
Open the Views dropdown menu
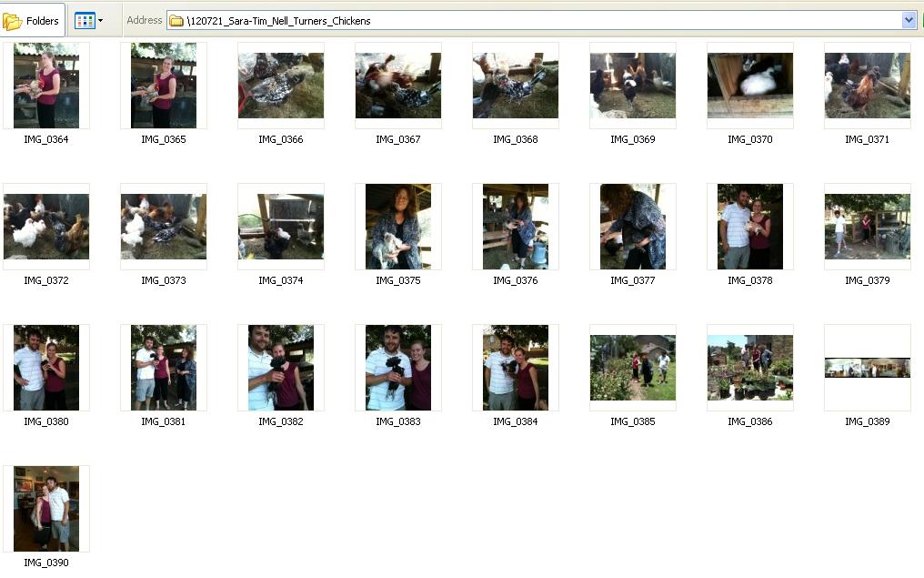pyautogui.click(x=89, y=21)
